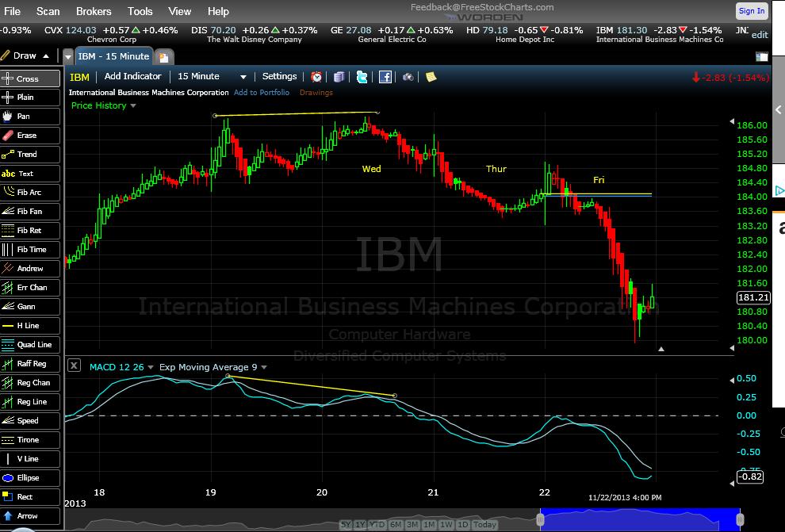Open the 15 Minute timeframe dropdown

243,77
